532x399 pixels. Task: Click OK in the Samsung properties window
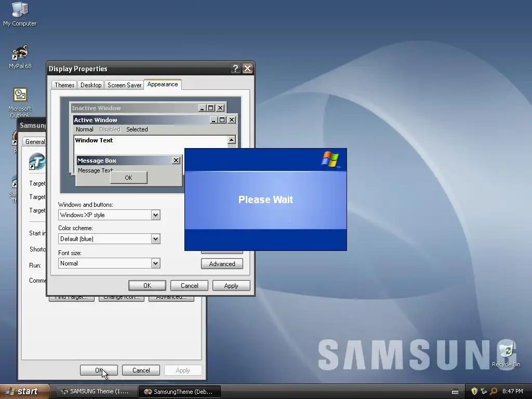tap(99, 370)
